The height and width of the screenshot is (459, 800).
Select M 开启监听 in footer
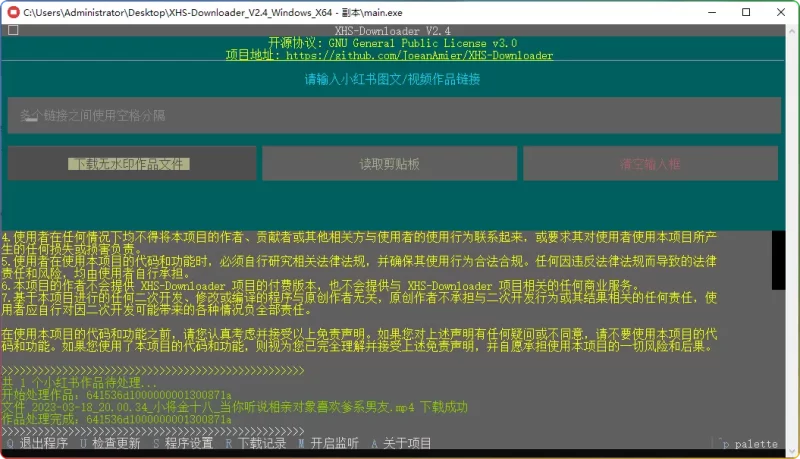[328, 443]
